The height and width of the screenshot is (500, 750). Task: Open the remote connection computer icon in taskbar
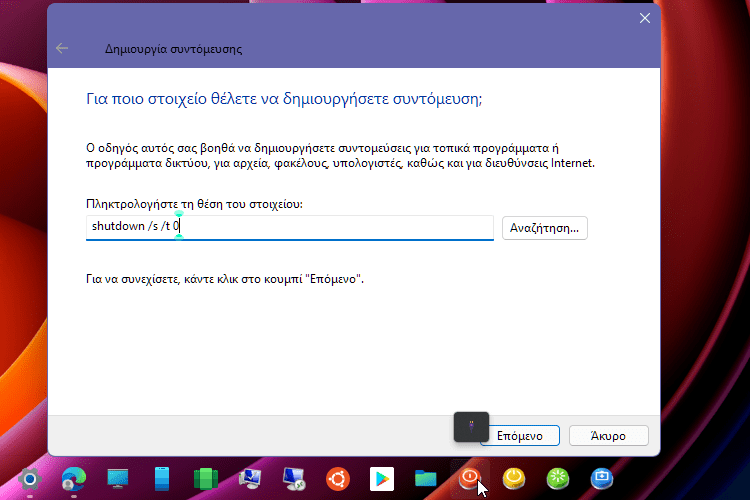click(294, 479)
